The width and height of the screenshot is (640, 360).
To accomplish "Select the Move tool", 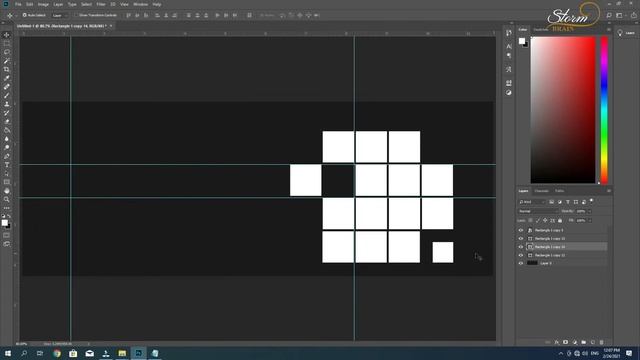I will point(7,35).
